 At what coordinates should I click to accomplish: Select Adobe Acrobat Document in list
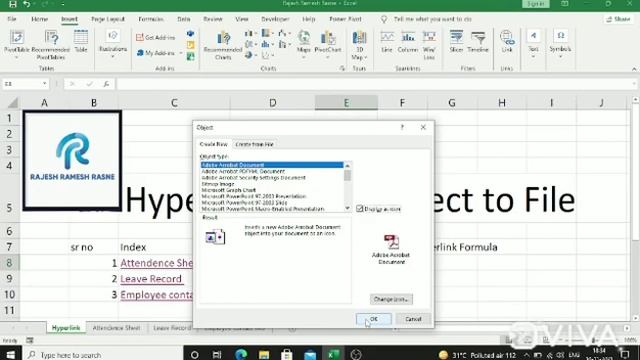pos(272,165)
